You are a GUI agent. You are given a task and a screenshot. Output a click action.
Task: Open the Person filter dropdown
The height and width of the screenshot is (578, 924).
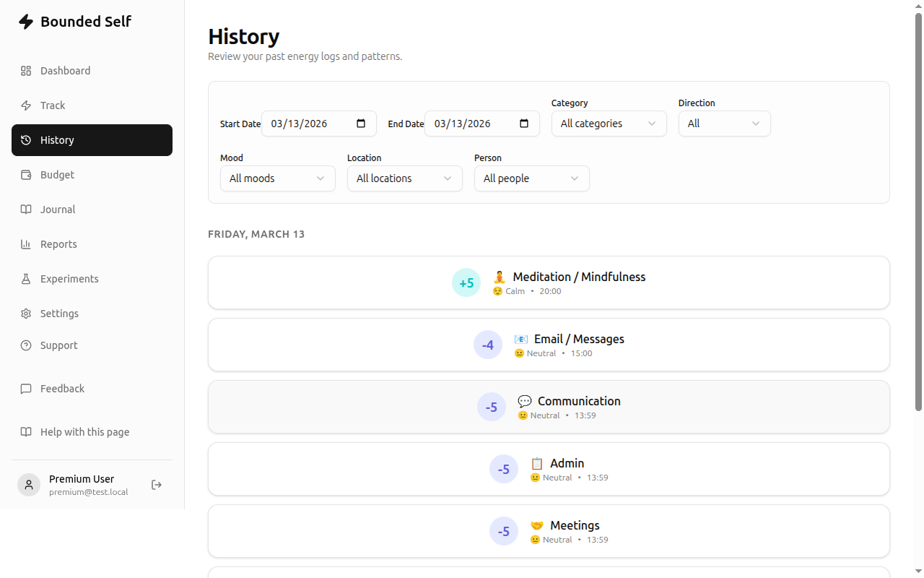(x=531, y=178)
